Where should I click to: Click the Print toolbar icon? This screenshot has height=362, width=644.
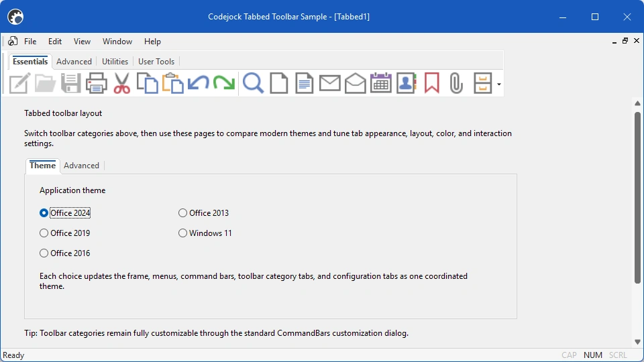[x=96, y=83]
